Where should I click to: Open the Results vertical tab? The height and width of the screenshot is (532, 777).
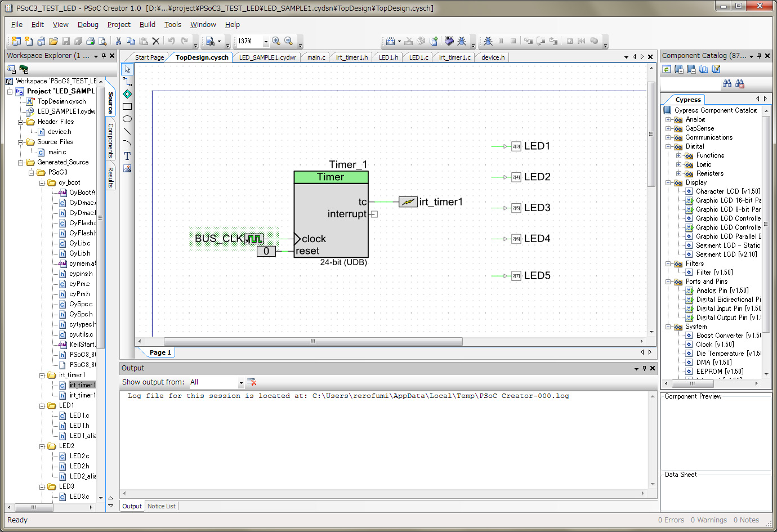point(110,177)
